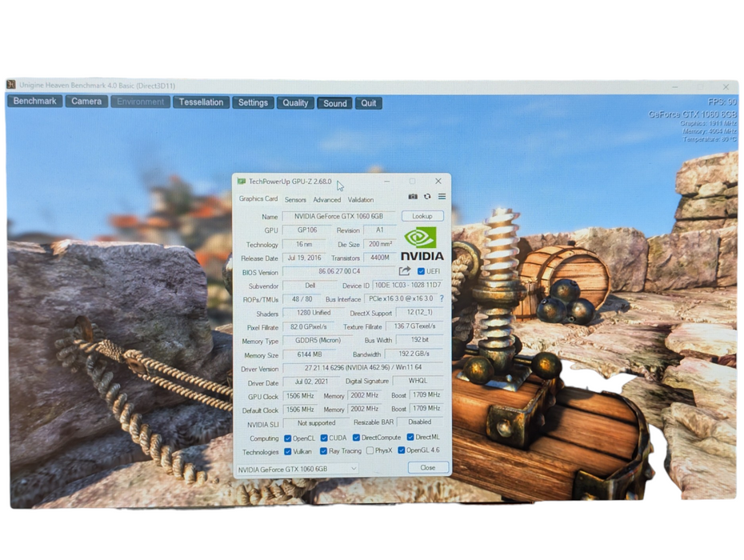This screenshot has height=560, width=744.
Task: Click the GPU field showing GP106
Action: click(x=307, y=230)
